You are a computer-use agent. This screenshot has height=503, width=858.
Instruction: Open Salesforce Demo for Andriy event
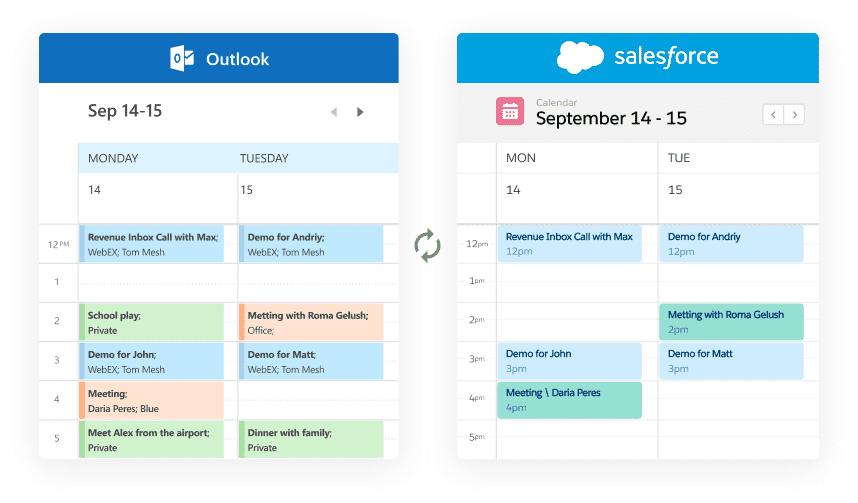click(732, 244)
